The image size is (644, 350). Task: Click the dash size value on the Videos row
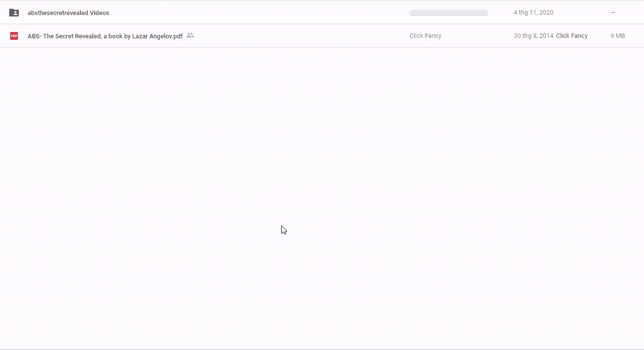[x=613, y=13]
